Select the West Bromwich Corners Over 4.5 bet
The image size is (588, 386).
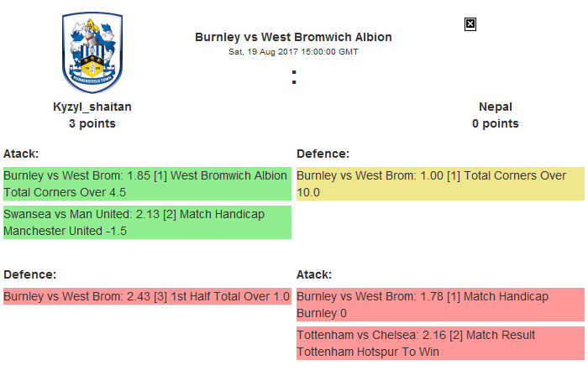(146, 184)
